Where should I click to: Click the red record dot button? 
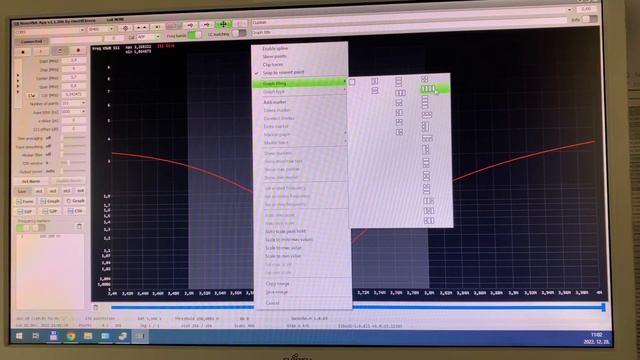pos(78,51)
